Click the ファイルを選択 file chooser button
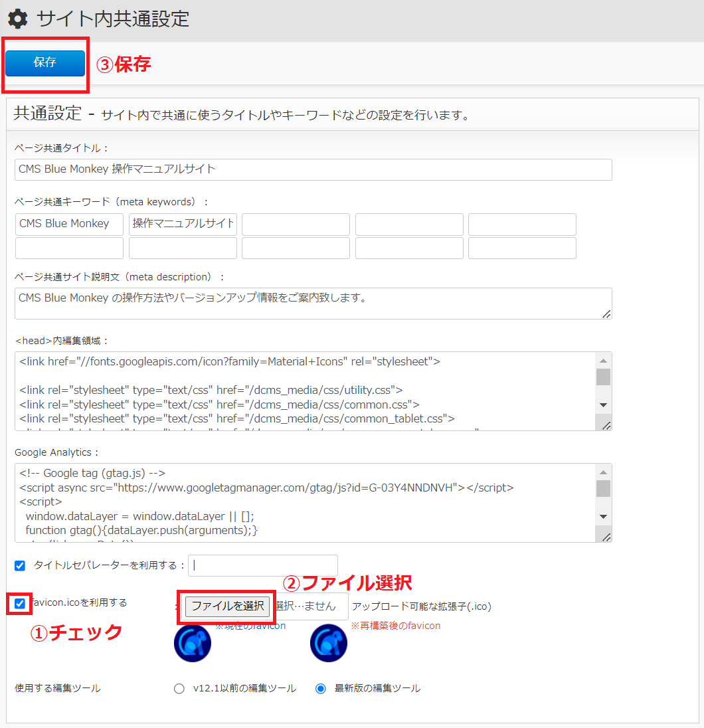This screenshot has height=728, width=704. 228,606
